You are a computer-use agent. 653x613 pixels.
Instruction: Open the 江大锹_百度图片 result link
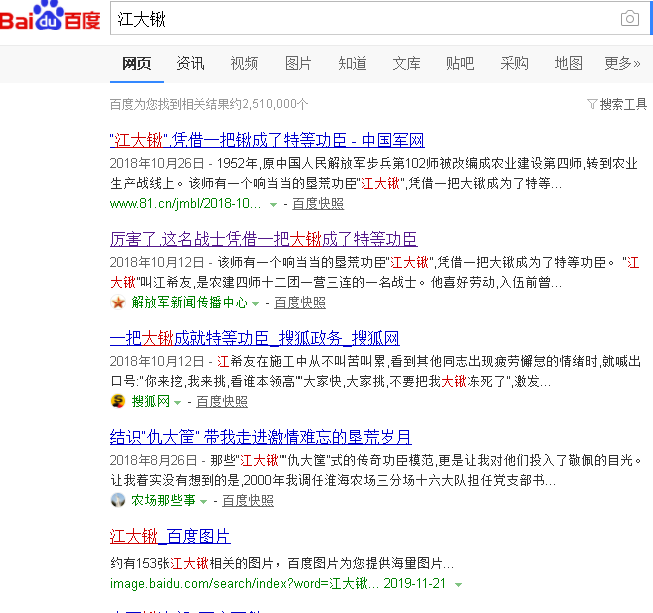click(x=170, y=535)
